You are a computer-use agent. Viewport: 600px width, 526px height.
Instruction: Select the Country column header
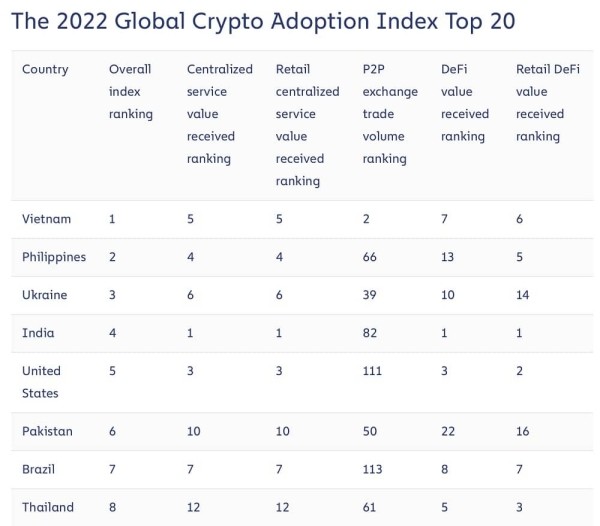45,69
